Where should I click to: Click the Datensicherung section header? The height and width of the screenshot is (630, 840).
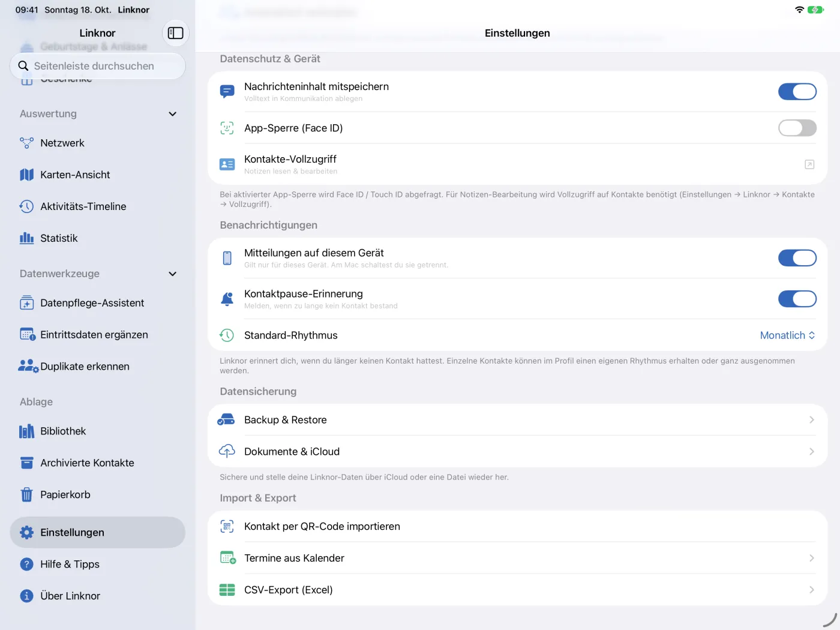[x=258, y=391]
